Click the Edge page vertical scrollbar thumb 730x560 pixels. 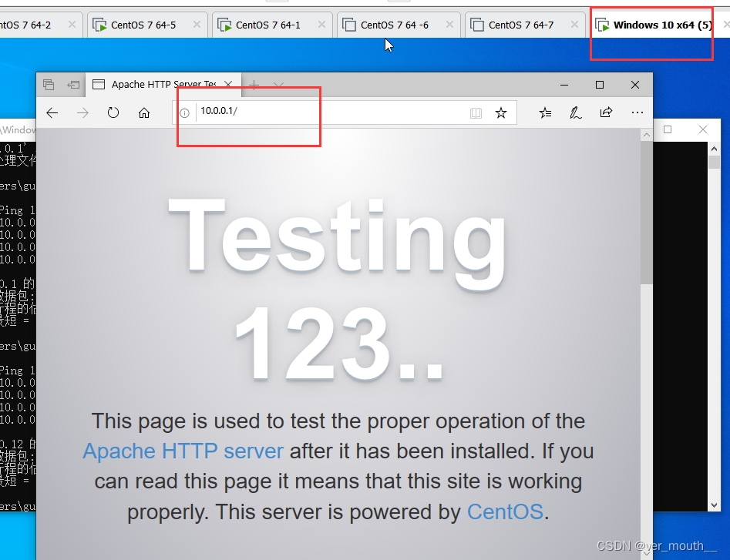pyautogui.click(x=647, y=213)
